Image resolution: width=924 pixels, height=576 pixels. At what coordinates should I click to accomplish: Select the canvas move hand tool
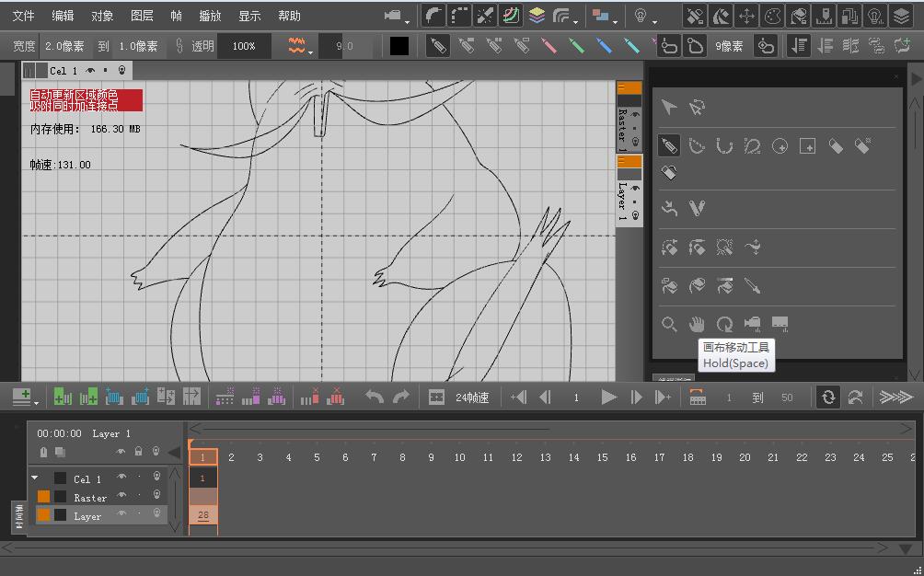(697, 324)
